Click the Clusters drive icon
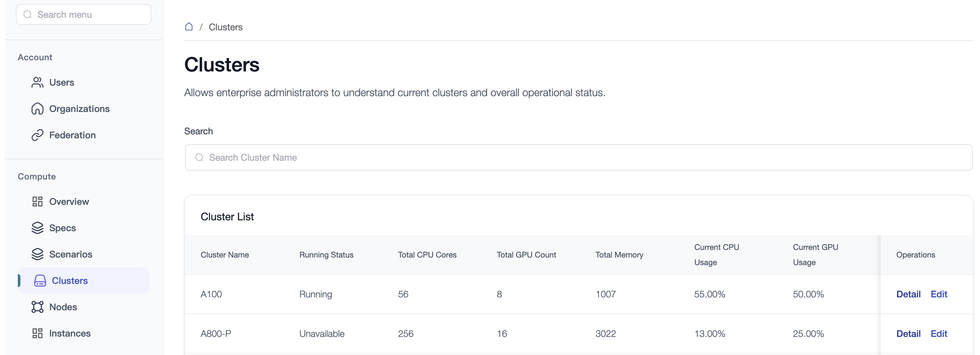This screenshot has width=980, height=355. (40, 280)
